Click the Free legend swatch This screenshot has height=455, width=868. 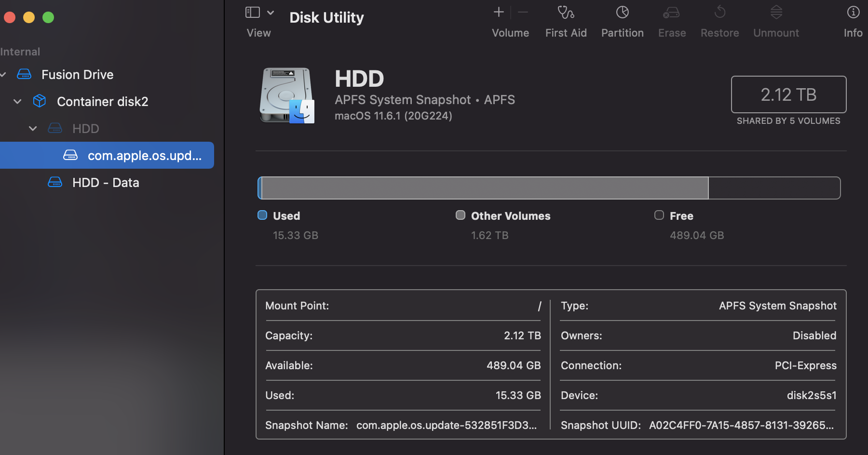(659, 215)
